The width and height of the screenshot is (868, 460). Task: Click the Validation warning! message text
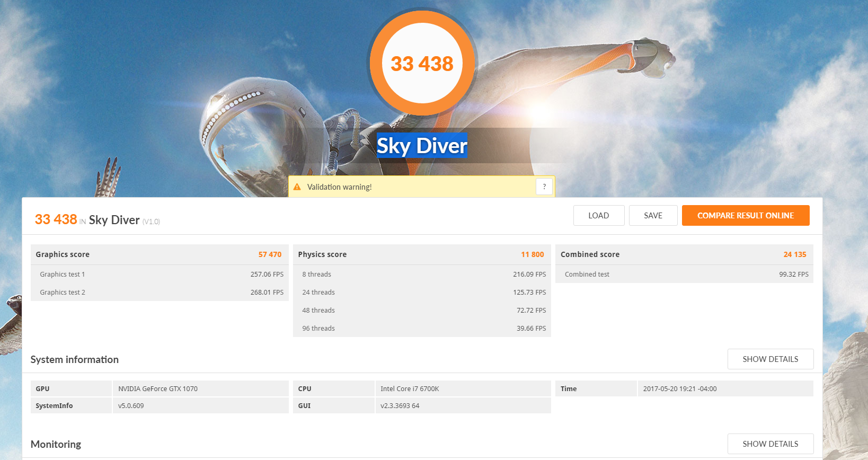tap(340, 187)
